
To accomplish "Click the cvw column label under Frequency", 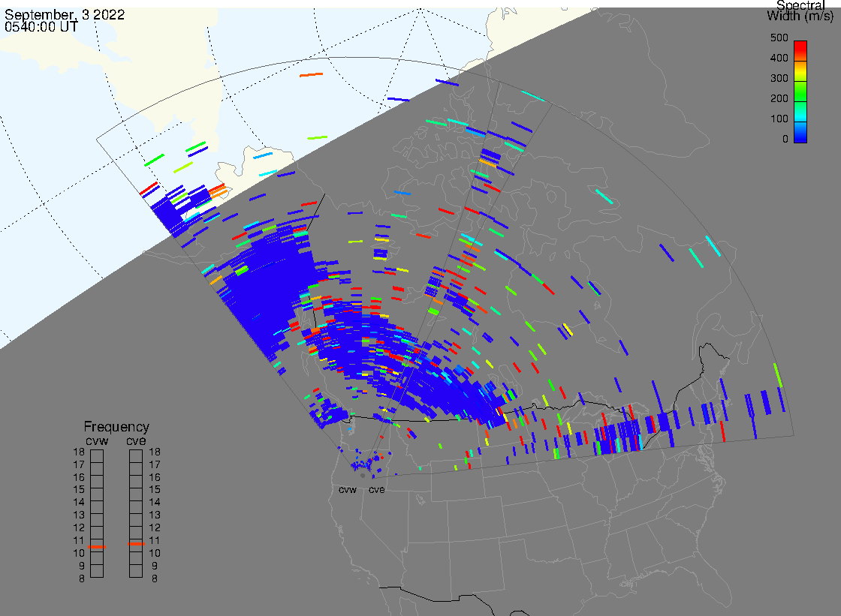I will pos(97,441).
